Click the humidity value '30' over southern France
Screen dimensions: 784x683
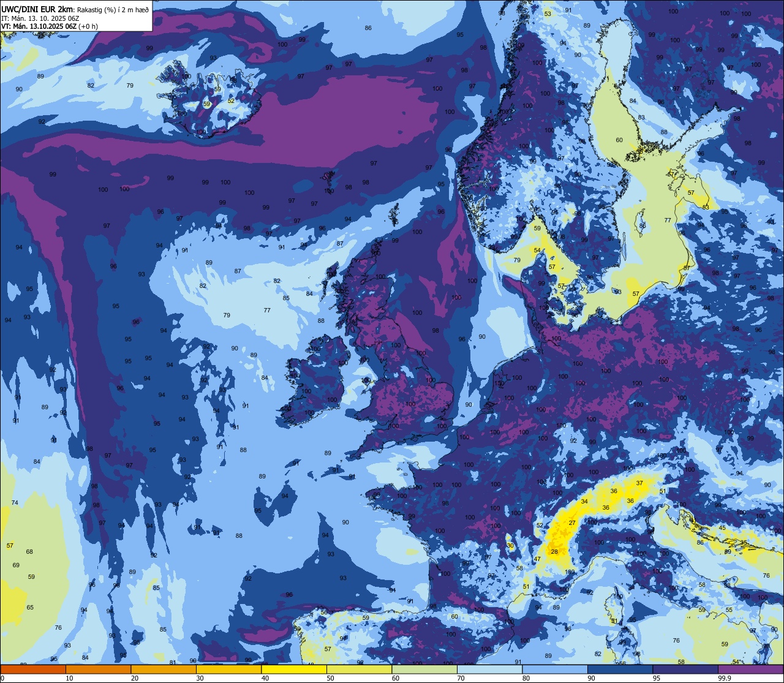pos(510,545)
